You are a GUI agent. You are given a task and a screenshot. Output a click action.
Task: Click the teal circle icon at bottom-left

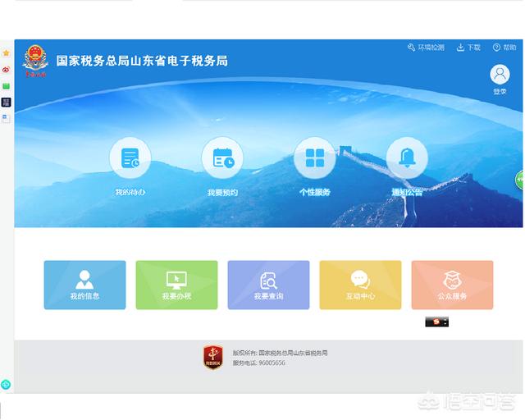[6, 385]
